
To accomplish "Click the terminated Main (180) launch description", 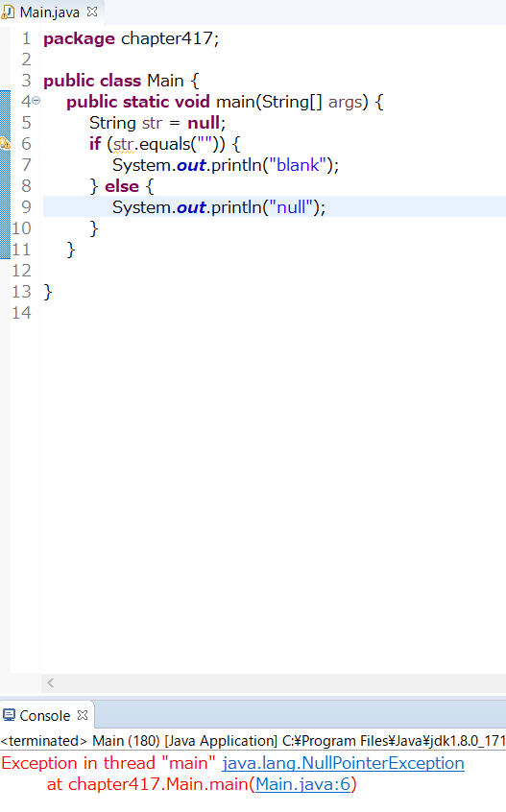I will pos(253,741).
